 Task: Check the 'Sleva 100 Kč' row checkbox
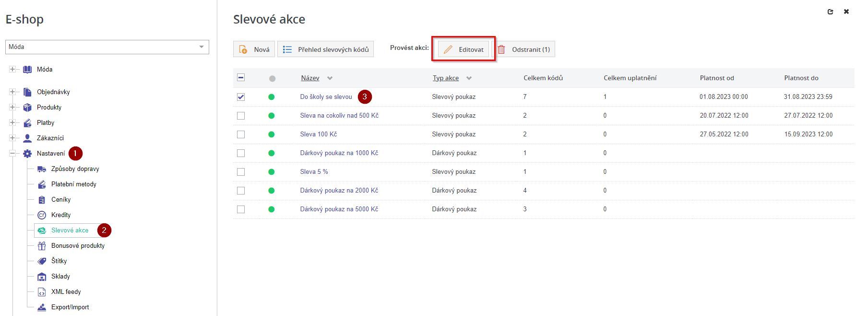241,134
